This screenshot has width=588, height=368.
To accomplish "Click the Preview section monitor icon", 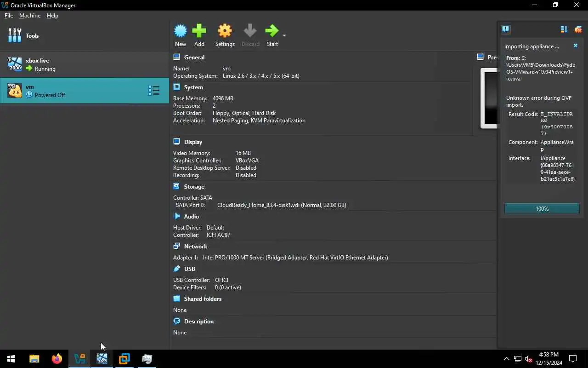I will 480,57.
